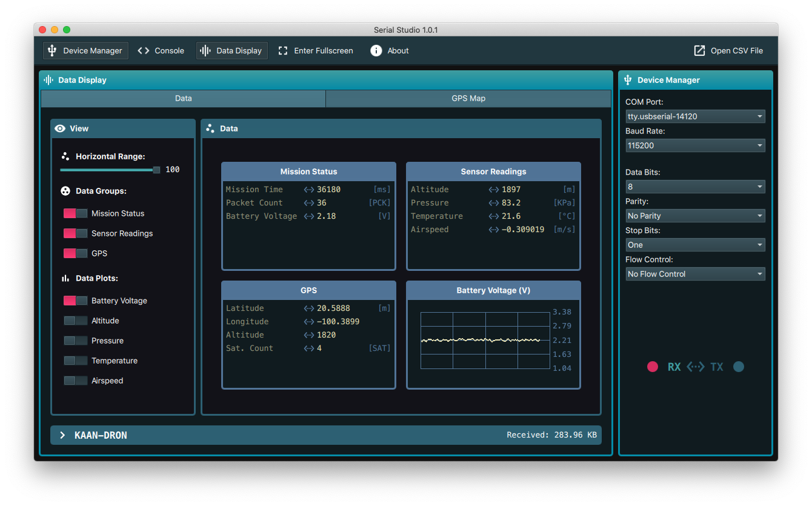Click the Mission Time value 36180
Screen dimensions: 812x506
coord(328,190)
